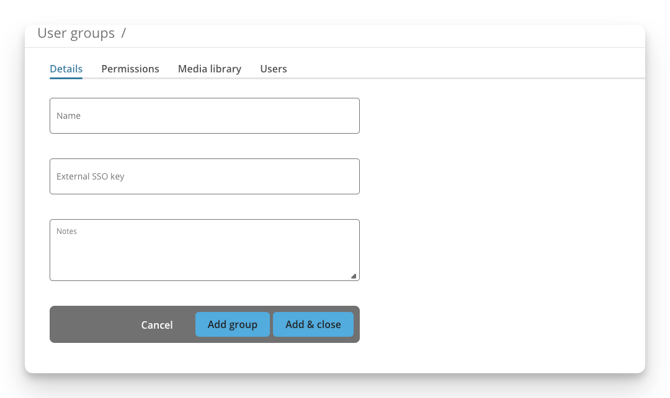Dismiss the form with Cancel

pos(157,325)
